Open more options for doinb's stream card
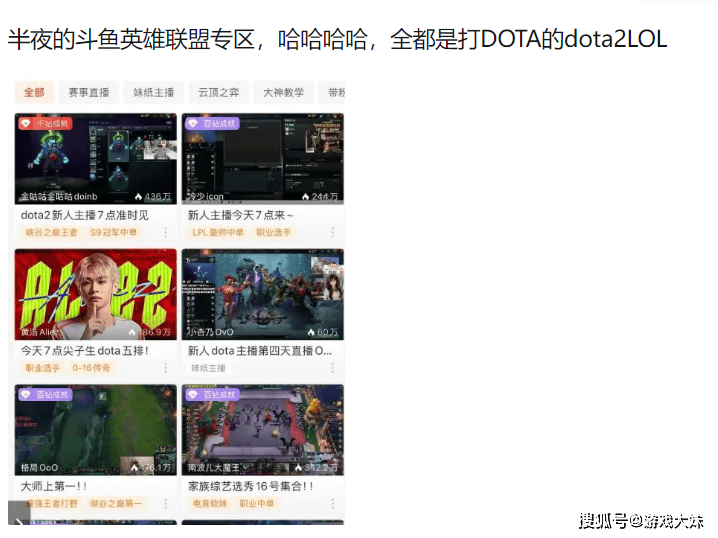Image resolution: width=718 pixels, height=538 pixels. (166, 232)
